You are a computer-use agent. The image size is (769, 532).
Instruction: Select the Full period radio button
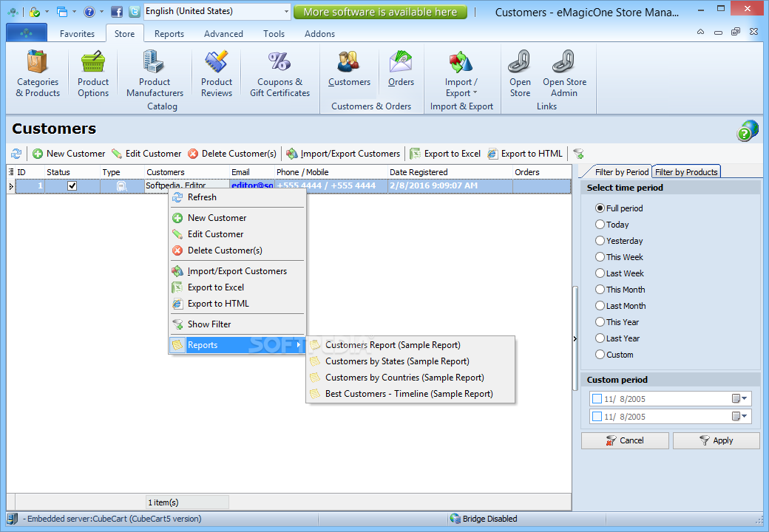coord(600,208)
